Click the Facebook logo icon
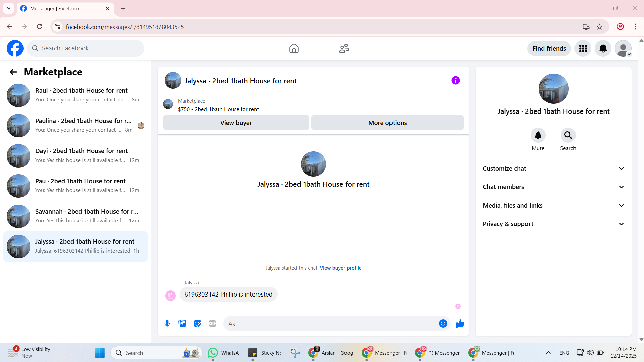This screenshot has height=362, width=644. coord(15,48)
